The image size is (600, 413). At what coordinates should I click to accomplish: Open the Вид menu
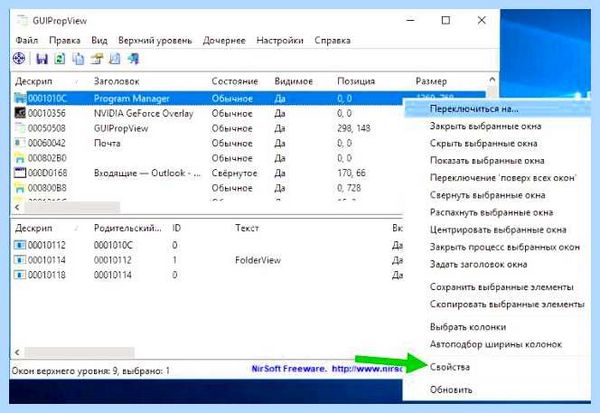99,41
